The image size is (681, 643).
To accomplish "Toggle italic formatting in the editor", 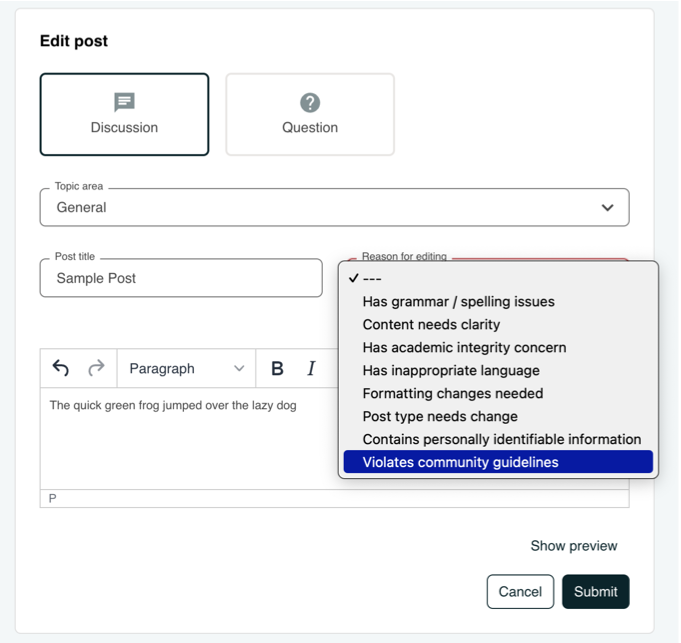I will (x=311, y=369).
